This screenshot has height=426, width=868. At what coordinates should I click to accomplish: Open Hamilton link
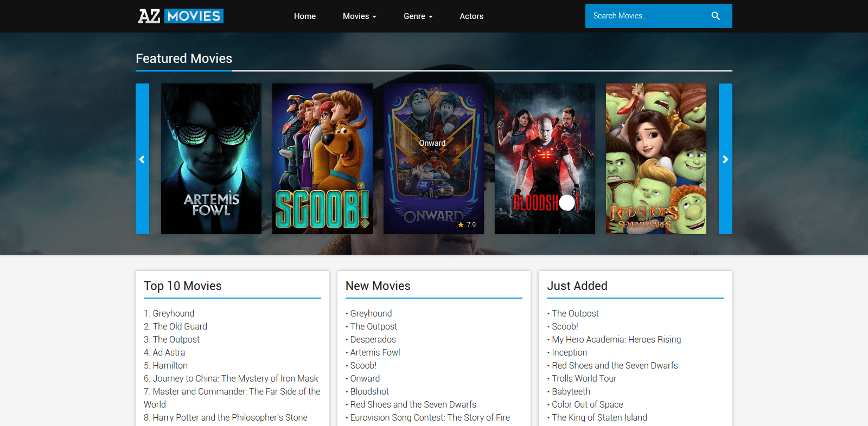click(x=170, y=365)
